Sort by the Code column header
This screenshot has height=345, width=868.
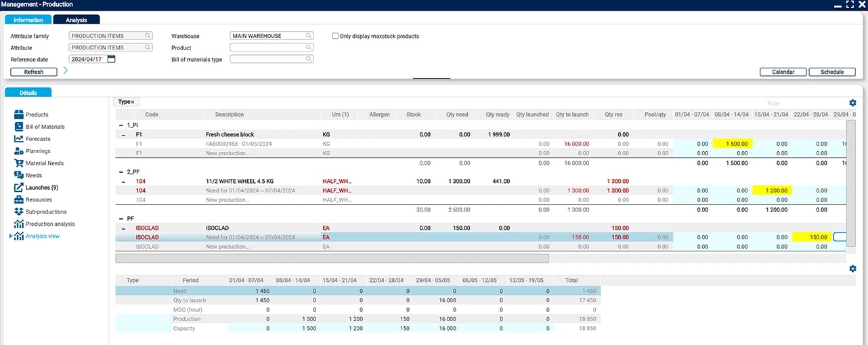coord(152,115)
